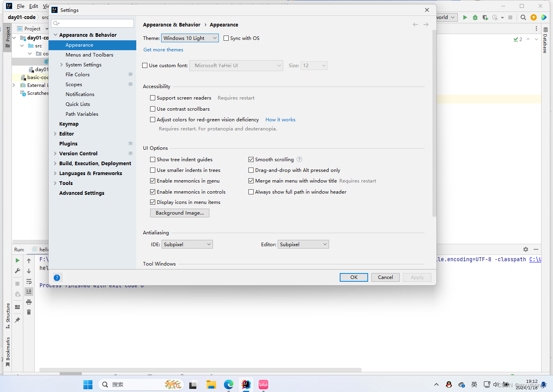553x392 pixels.
Task: Enable Sync with OS checkbox
Action: tap(226, 38)
